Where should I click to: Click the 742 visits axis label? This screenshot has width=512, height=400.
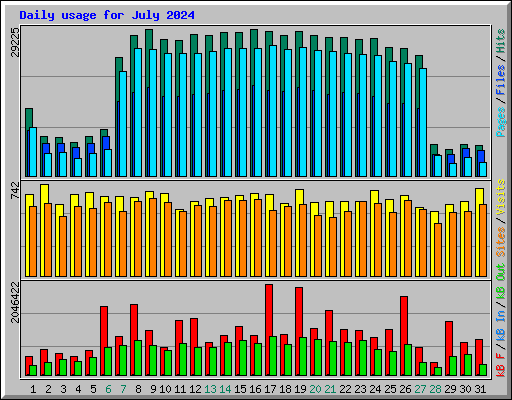click(x=15, y=191)
